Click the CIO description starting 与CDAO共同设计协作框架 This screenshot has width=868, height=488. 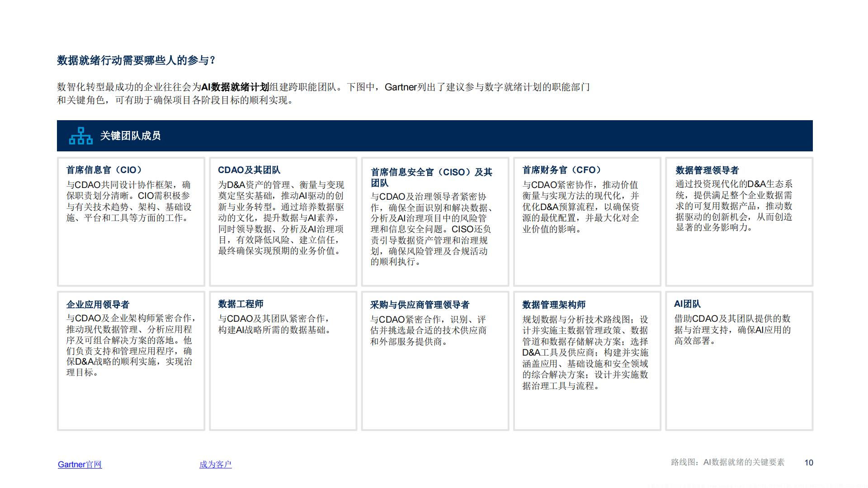pyautogui.click(x=129, y=202)
